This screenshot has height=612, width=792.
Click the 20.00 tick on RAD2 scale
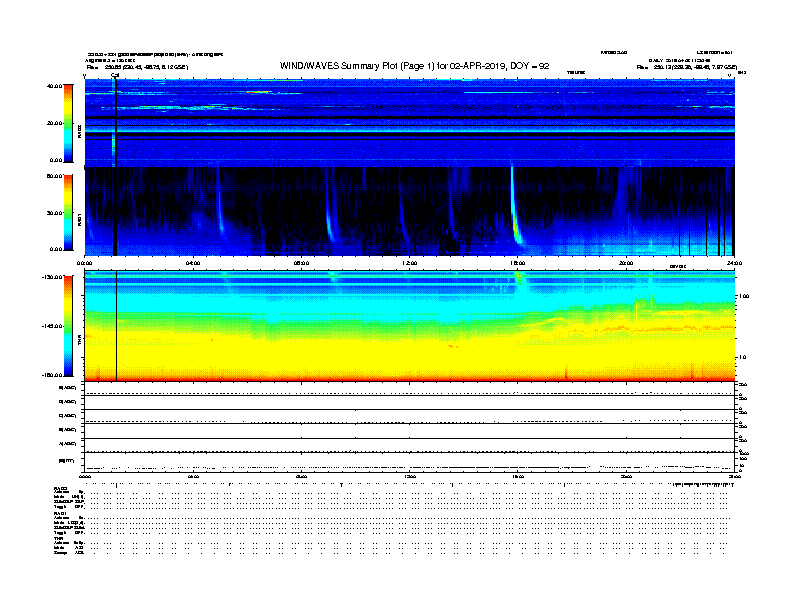tap(54, 123)
